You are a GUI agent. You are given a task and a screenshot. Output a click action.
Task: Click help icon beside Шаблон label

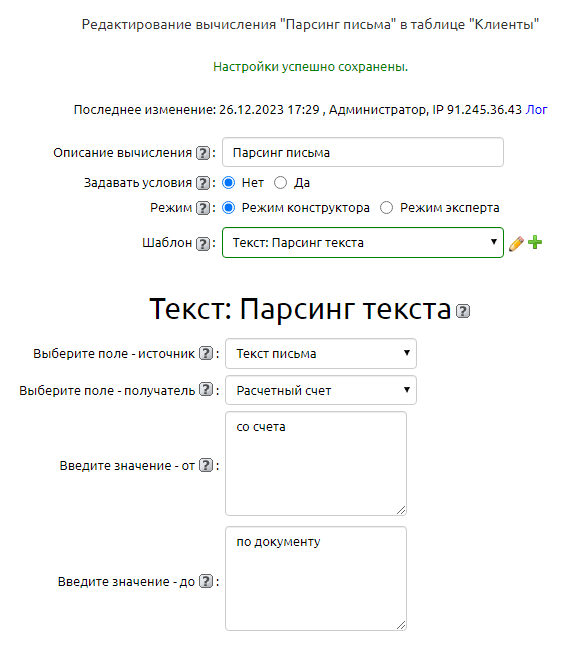pyautogui.click(x=203, y=243)
